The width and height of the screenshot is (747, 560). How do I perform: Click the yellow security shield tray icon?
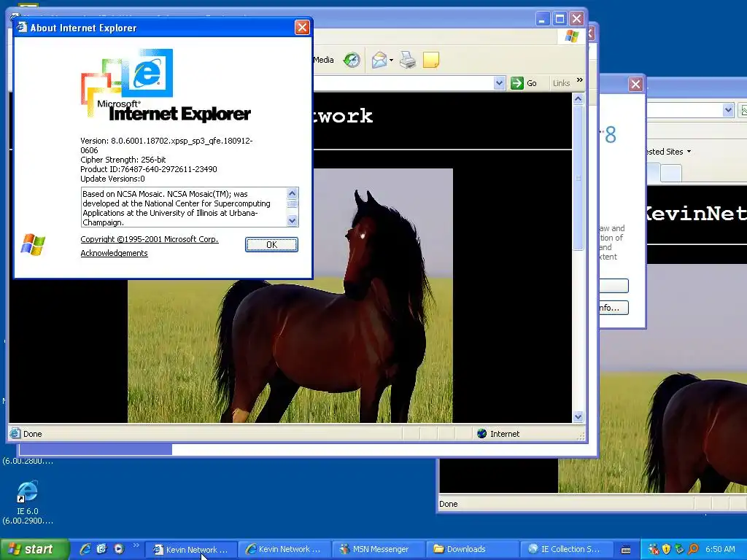[x=667, y=549]
